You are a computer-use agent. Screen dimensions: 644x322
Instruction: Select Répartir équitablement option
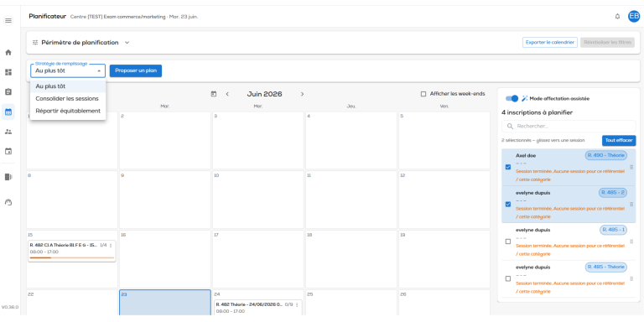(x=68, y=111)
